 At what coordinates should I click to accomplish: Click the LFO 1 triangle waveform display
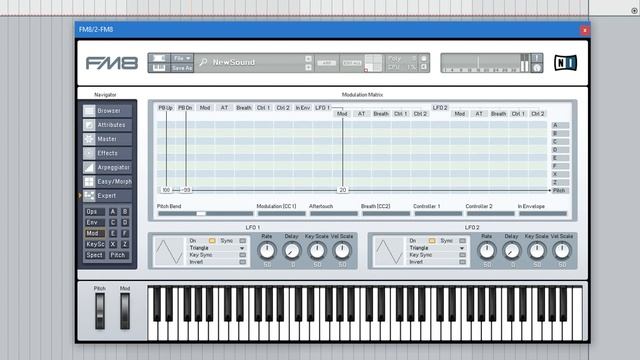click(169, 251)
